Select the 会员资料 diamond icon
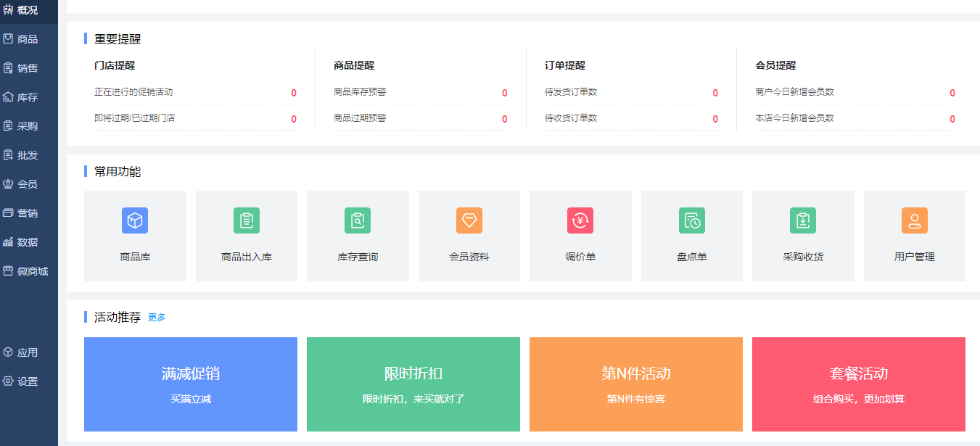This screenshot has width=980, height=446. (469, 220)
